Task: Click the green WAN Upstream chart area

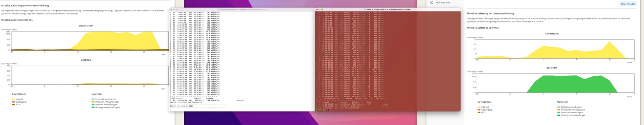Action: [572, 84]
